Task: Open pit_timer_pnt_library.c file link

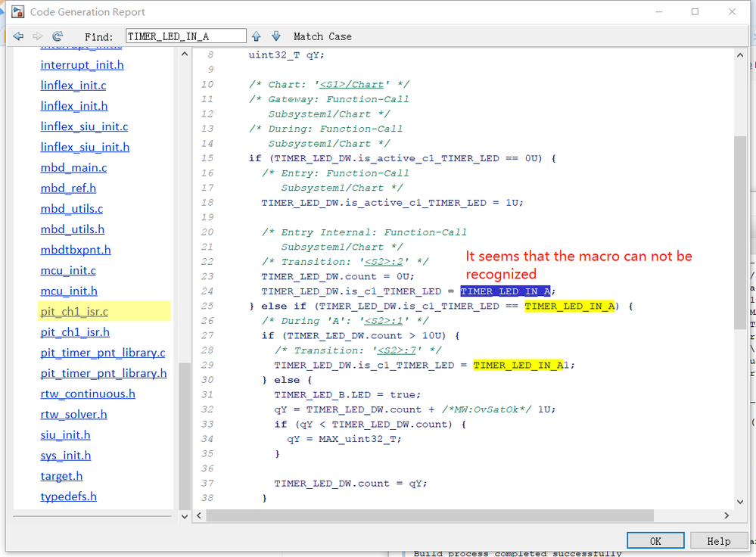Action: [103, 353]
